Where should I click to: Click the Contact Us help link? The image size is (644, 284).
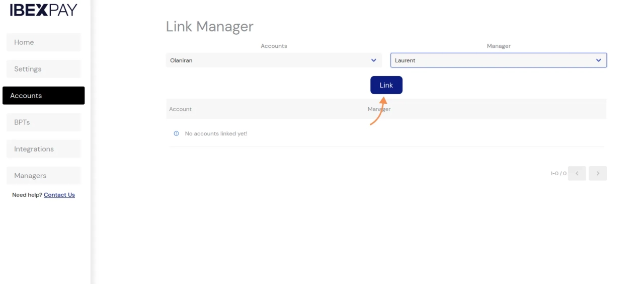tap(59, 195)
